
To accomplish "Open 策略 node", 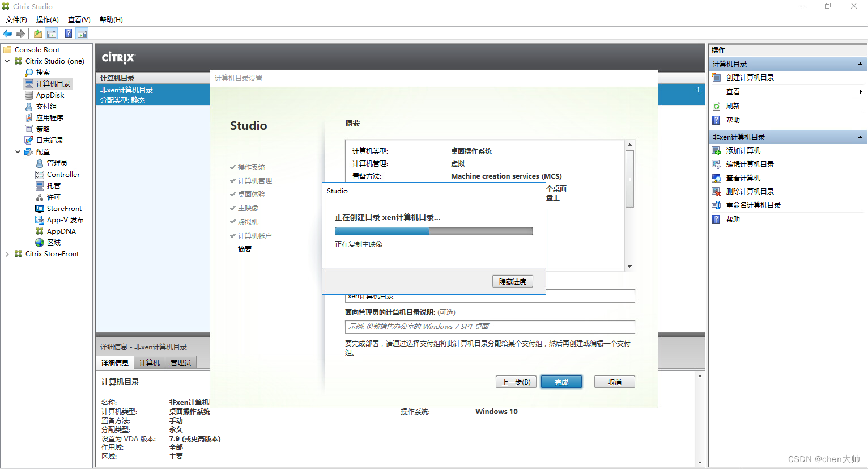I will (43, 129).
